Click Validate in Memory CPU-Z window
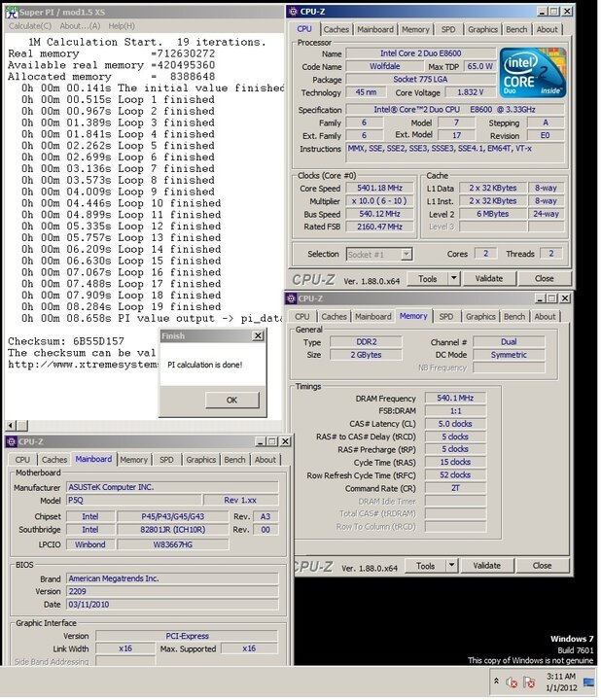This screenshot has height=700, width=601. point(486,566)
